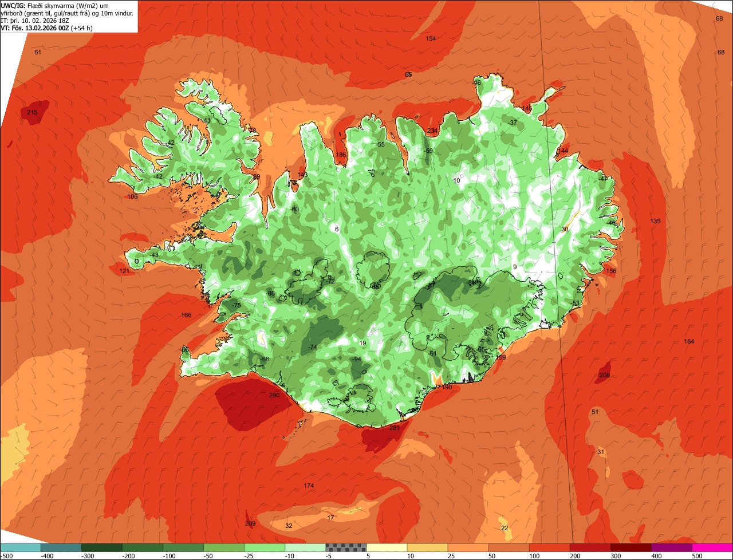Click the -55 value in northern Iceland
The height and width of the screenshot is (560, 733).
pyautogui.click(x=380, y=144)
